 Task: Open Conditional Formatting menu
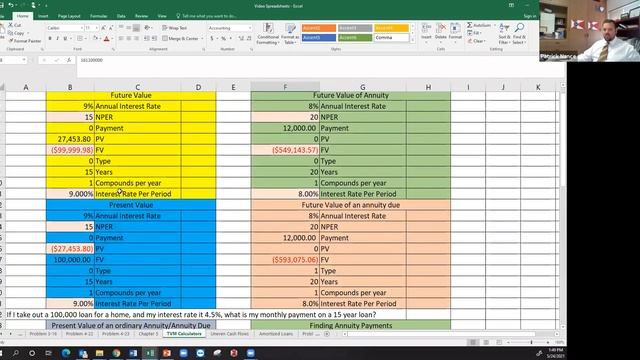tap(268, 34)
